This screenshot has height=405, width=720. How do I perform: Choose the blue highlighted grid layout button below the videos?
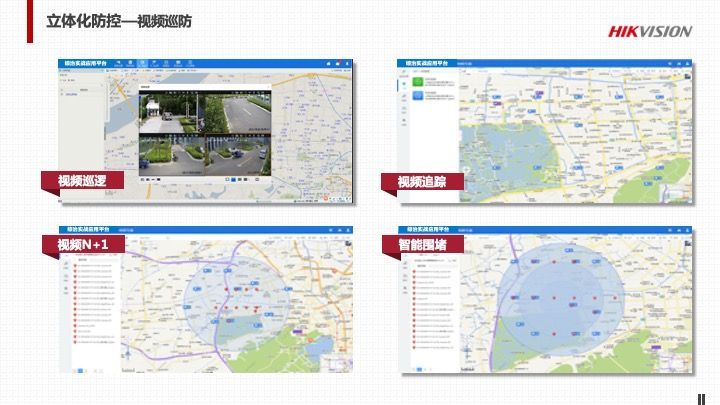pos(233,180)
